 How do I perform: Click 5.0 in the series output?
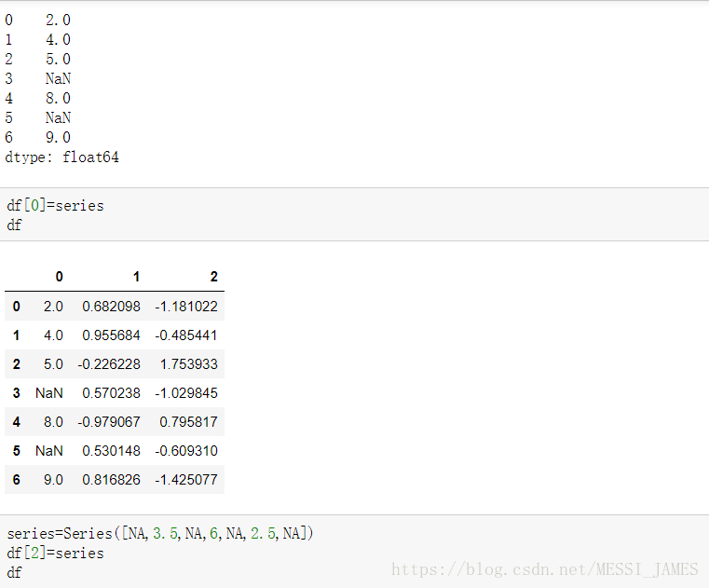(x=59, y=60)
